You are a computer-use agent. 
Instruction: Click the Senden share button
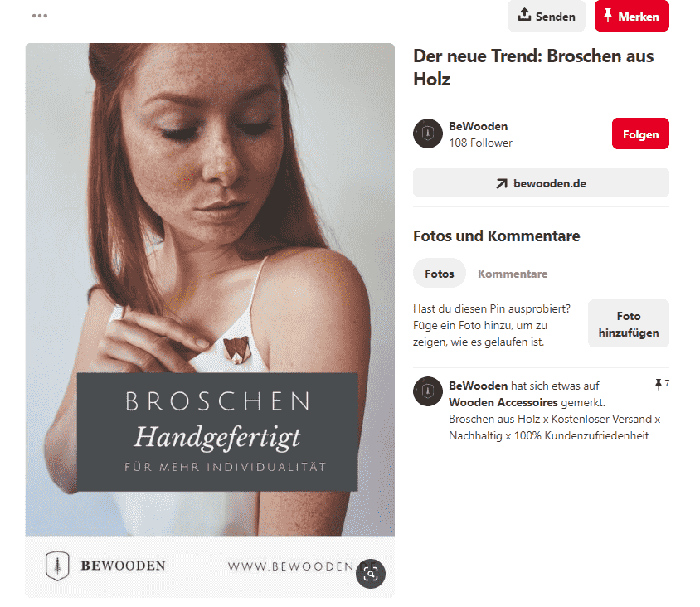pos(546,16)
